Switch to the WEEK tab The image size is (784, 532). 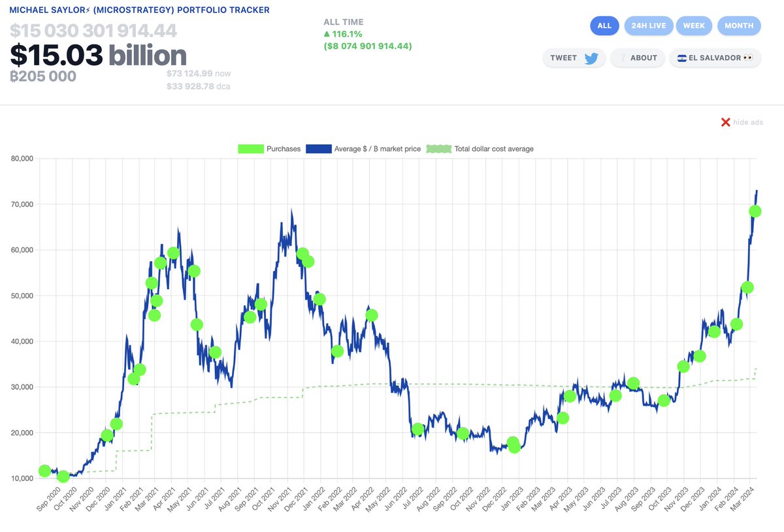pyautogui.click(x=694, y=26)
